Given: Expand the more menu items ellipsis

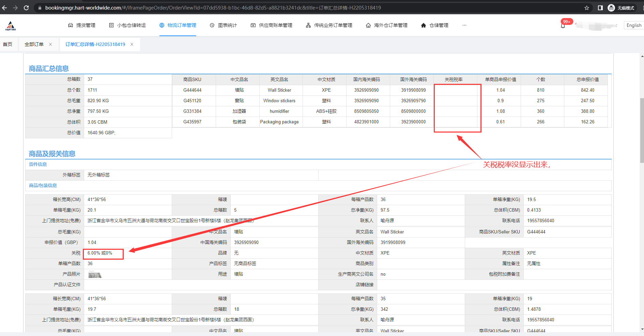Looking at the screenshot, I should coord(464,25).
